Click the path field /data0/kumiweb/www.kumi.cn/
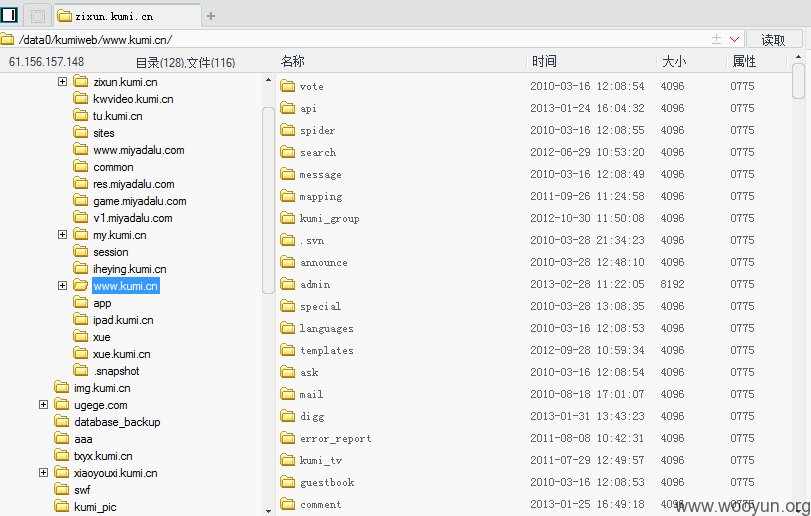 362,39
